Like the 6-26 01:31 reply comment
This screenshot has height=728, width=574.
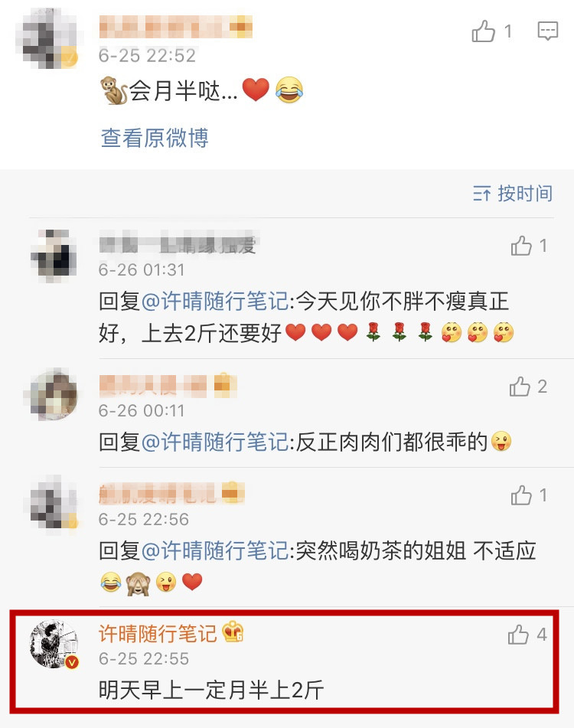click(521, 246)
